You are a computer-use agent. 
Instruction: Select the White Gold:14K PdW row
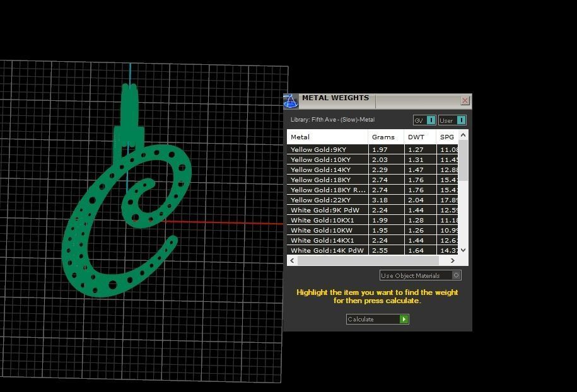click(373, 250)
